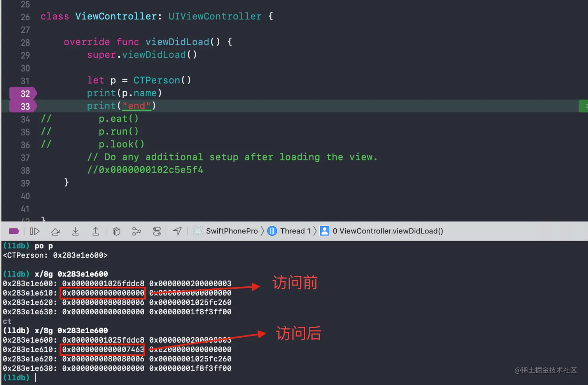Click 'po p' command in console
Screen dimensions: 588x385
(x=44, y=246)
